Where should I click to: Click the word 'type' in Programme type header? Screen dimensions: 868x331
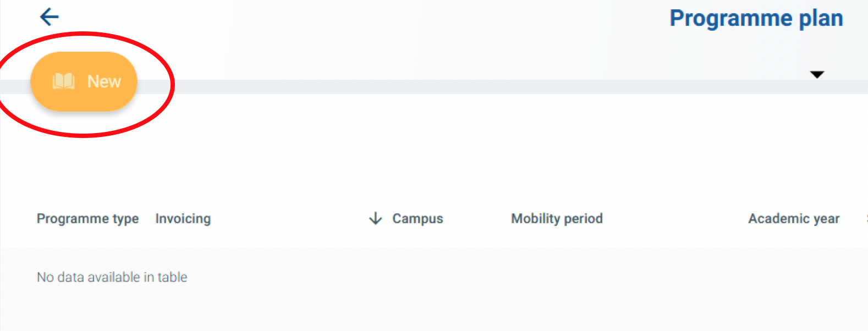click(125, 219)
